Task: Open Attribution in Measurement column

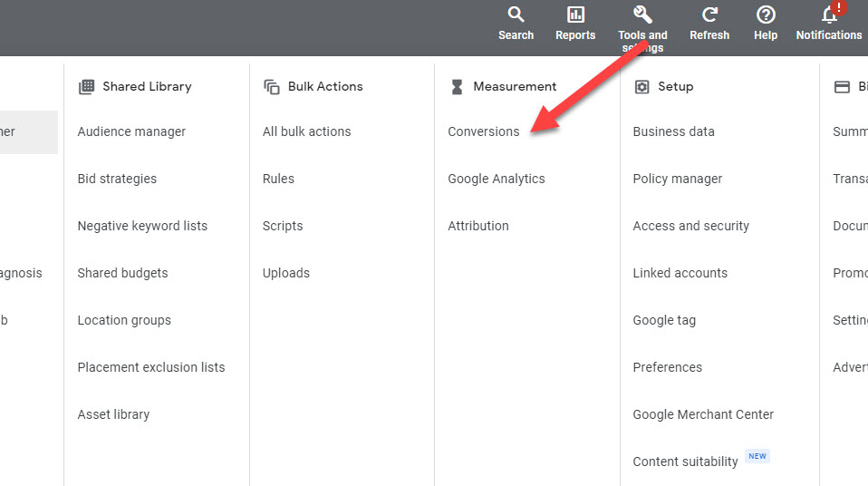Action: [x=478, y=226]
